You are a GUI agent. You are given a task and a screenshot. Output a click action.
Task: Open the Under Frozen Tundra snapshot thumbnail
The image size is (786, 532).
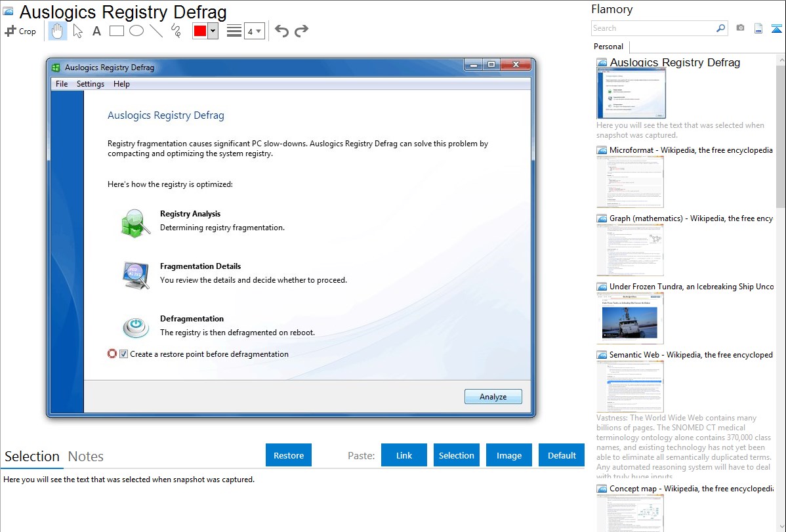click(x=630, y=318)
